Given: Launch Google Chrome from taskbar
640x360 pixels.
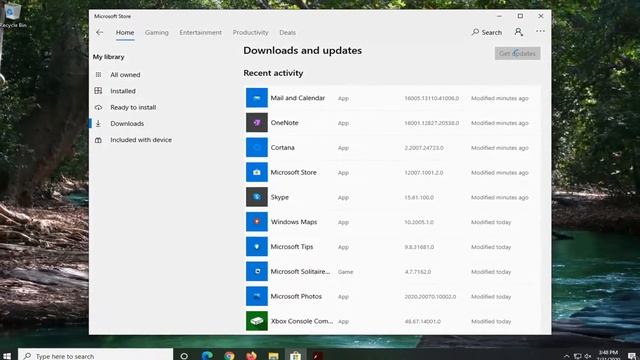Looking at the screenshot, I should (x=229, y=356).
